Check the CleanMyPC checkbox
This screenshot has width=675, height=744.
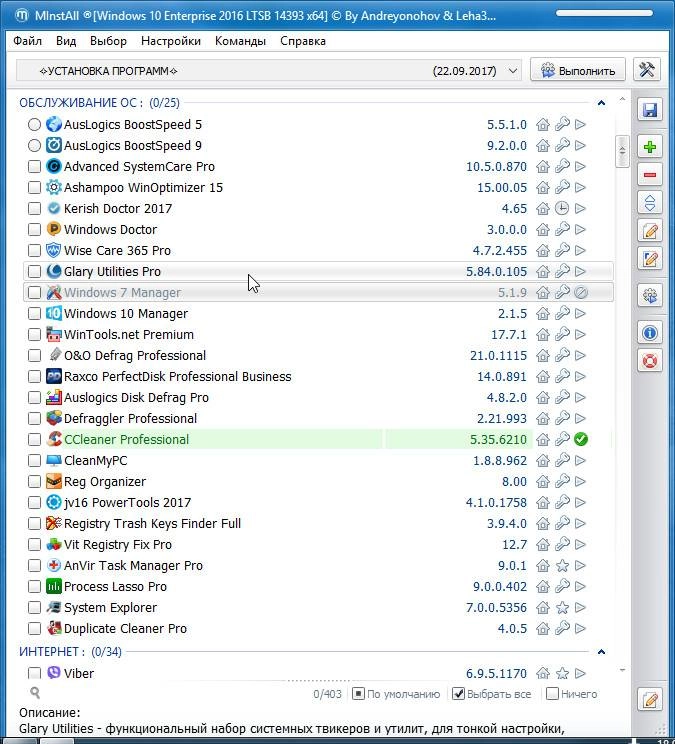[x=34, y=460]
